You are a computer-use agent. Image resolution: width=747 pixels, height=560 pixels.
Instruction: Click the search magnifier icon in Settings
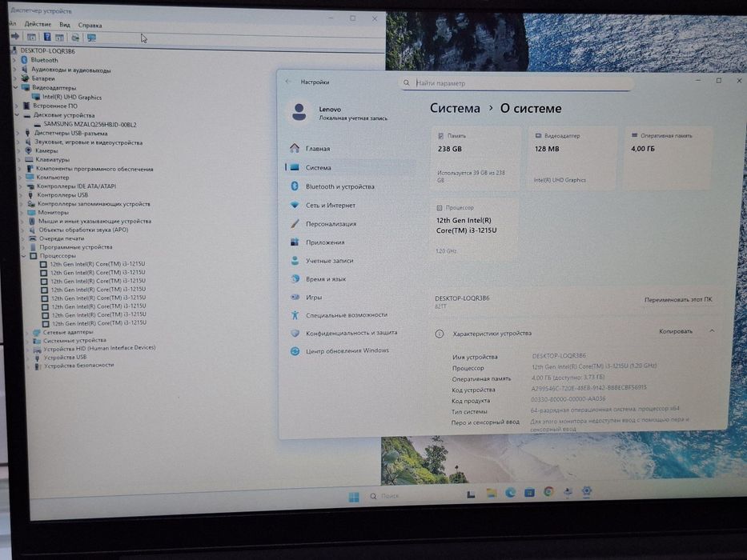[407, 83]
